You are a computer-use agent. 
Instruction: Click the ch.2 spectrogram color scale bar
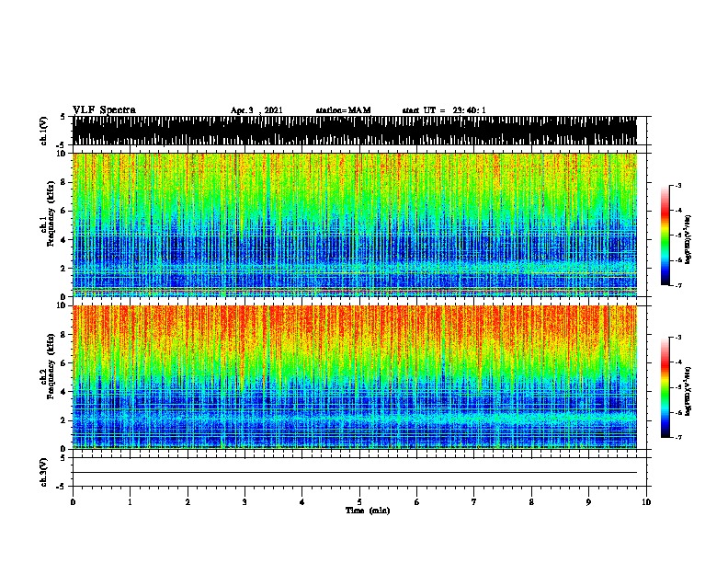[x=665, y=387]
